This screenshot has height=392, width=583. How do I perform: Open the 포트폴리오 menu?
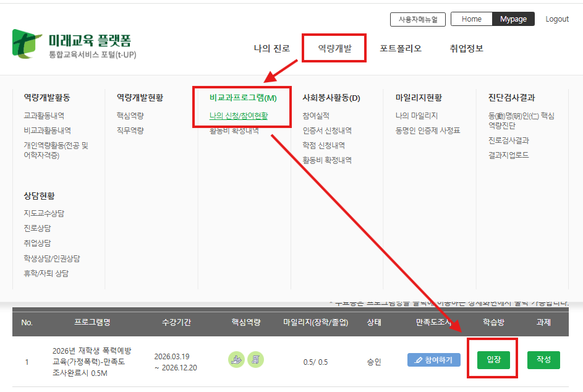(x=401, y=48)
